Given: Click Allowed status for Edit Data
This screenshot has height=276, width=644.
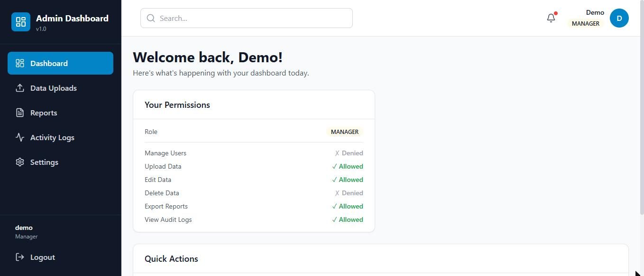Looking at the screenshot, I should (x=348, y=180).
